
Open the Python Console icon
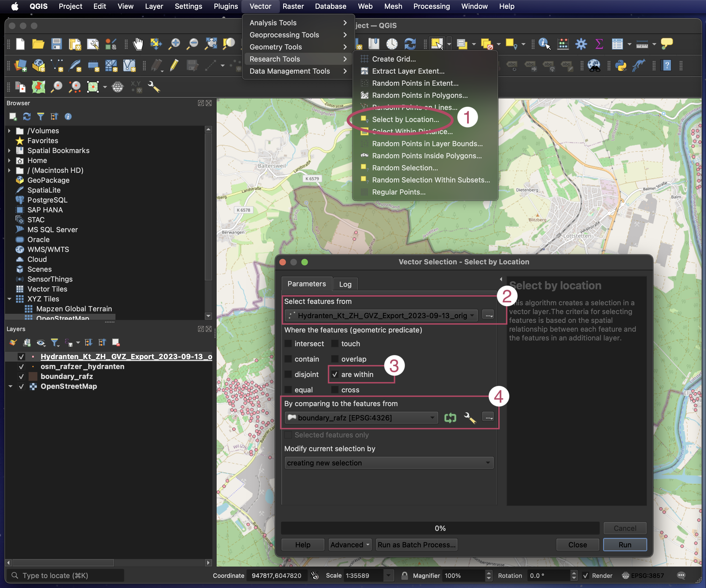coord(620,65)
